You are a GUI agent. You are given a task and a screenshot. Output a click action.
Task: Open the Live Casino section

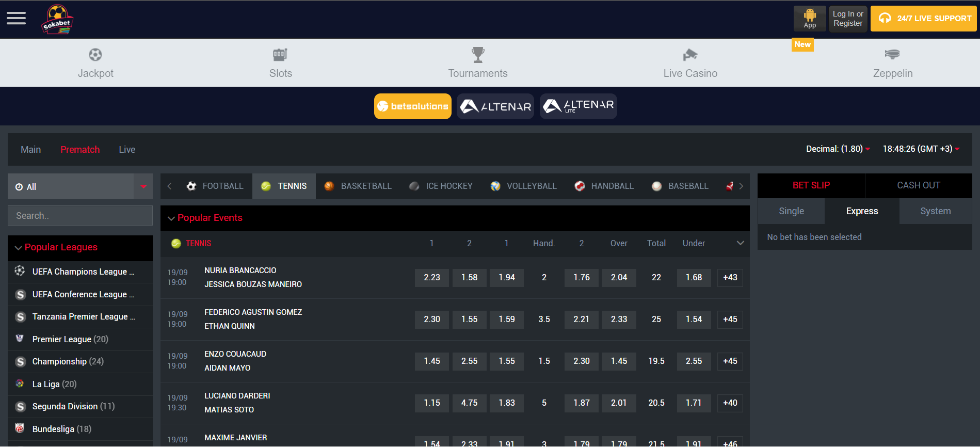click(x=690, y=63)
